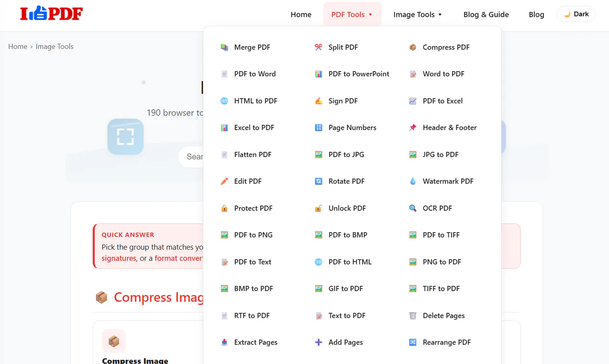The width and height of the screenshot is (609, 364).
Task: Click the HTML to PDF globe icon
Action: [x=224, y=101]
